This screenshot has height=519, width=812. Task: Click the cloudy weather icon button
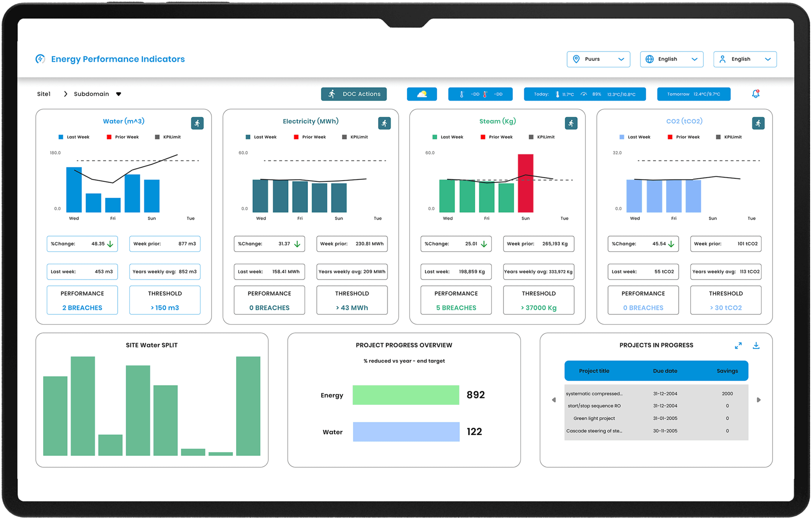pos(422,94)
